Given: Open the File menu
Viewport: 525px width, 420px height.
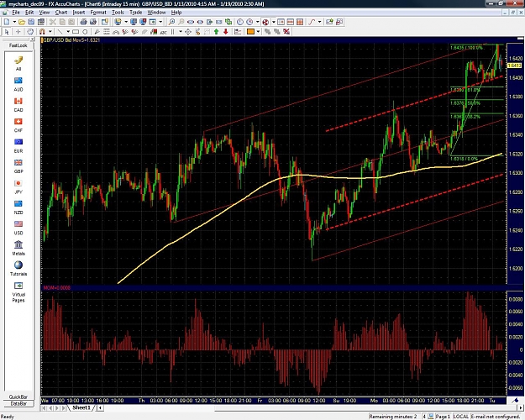Looking at the screenshot, I should tap(16, 13).
